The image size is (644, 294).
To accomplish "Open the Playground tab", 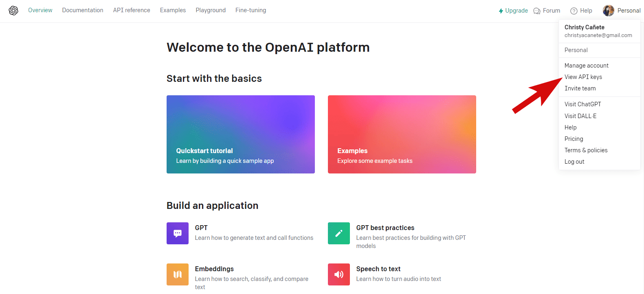I will coord(210,10).
